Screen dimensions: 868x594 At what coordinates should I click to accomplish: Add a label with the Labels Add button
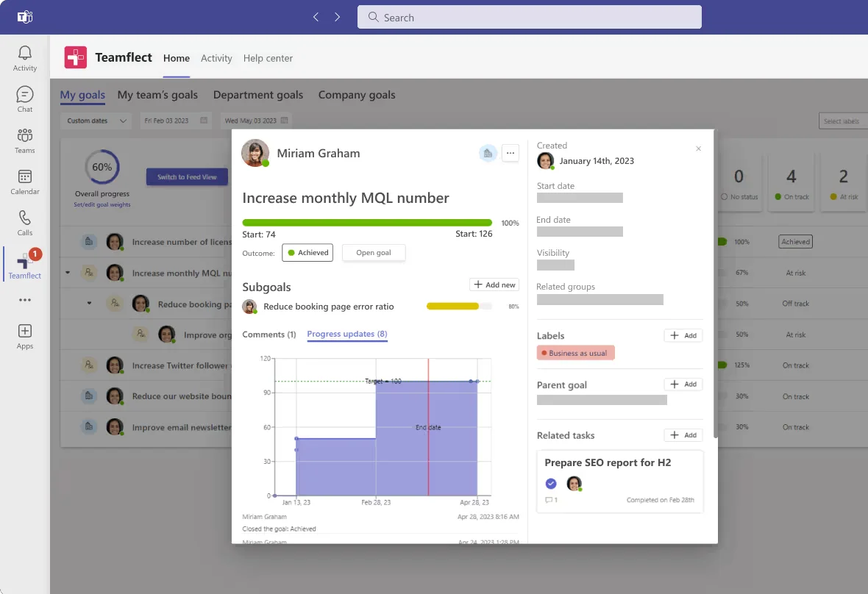(x=683, y=336)
